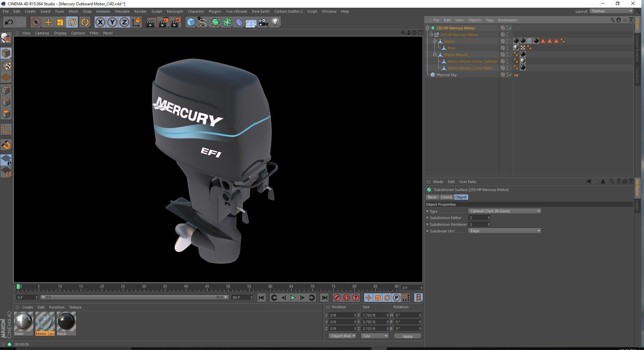Click the Array modeling objects icon
The height and width of the screenshot is (350, 644).
point(227,22)
